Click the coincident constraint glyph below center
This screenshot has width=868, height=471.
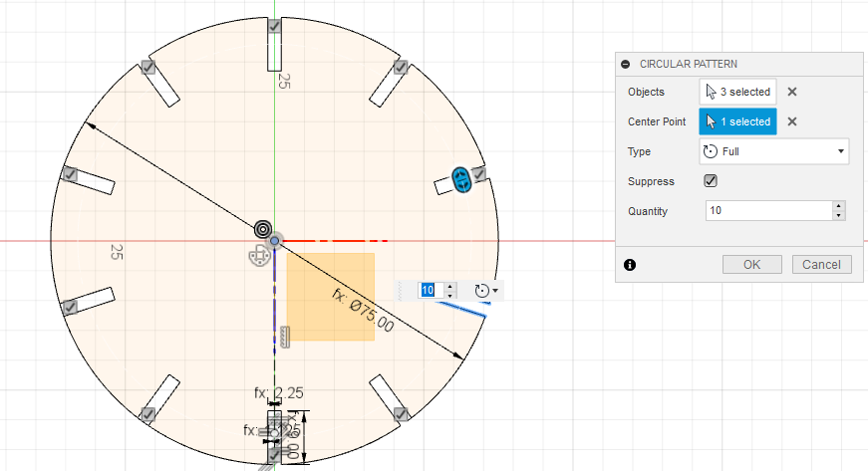[x=259, y=257]
